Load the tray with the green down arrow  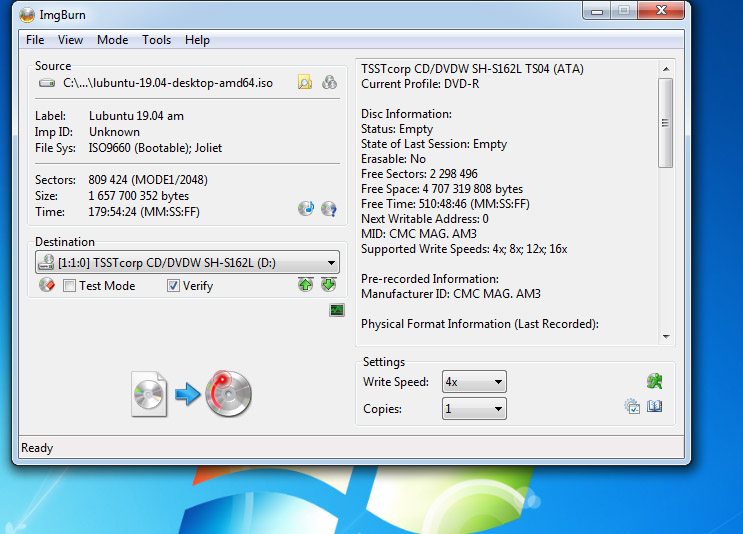(x=328, y=284)
